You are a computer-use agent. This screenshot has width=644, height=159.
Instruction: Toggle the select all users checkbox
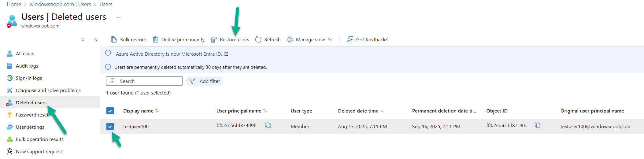(110, 111)
